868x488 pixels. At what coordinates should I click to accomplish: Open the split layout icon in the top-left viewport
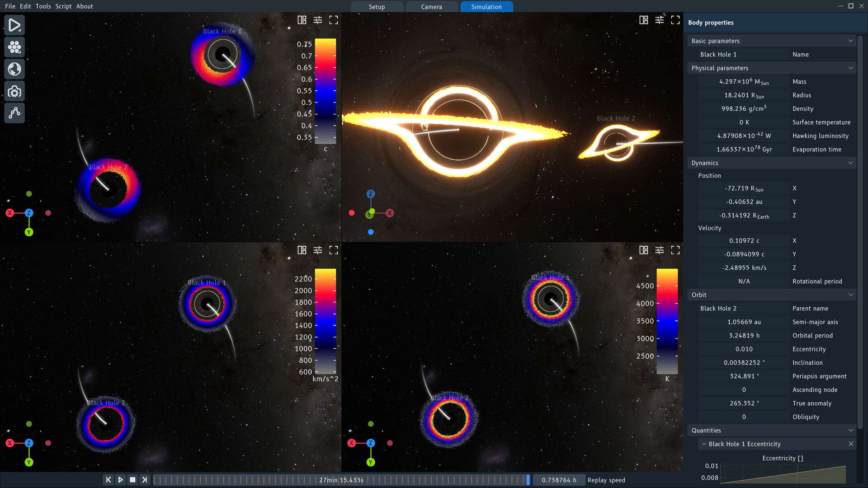click(x=302, y=20)
